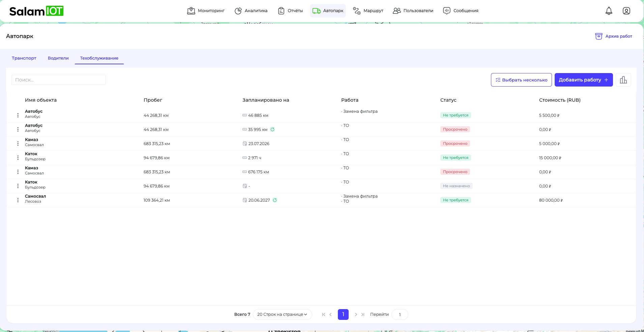Viewport: 644px width, 332px height.
Task: Click repeat icon next to 20.06.2027
Action: click(275, 200)
